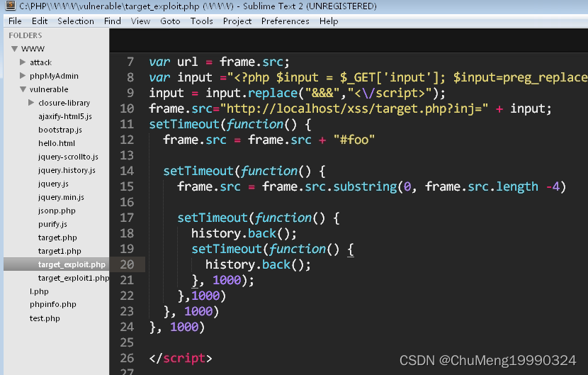Open ajaxify-html5.js in sidebar
588x375 pixels.
65,116
